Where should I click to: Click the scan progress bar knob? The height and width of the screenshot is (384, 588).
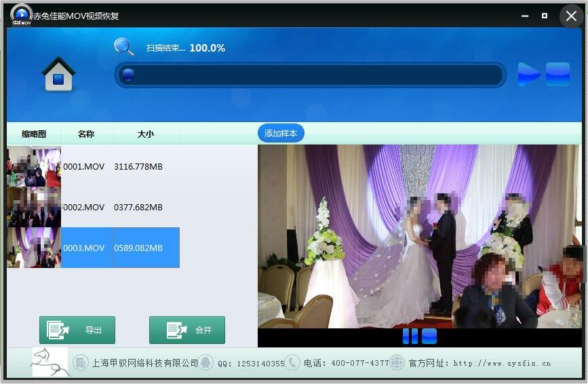(x=129, y=74)
